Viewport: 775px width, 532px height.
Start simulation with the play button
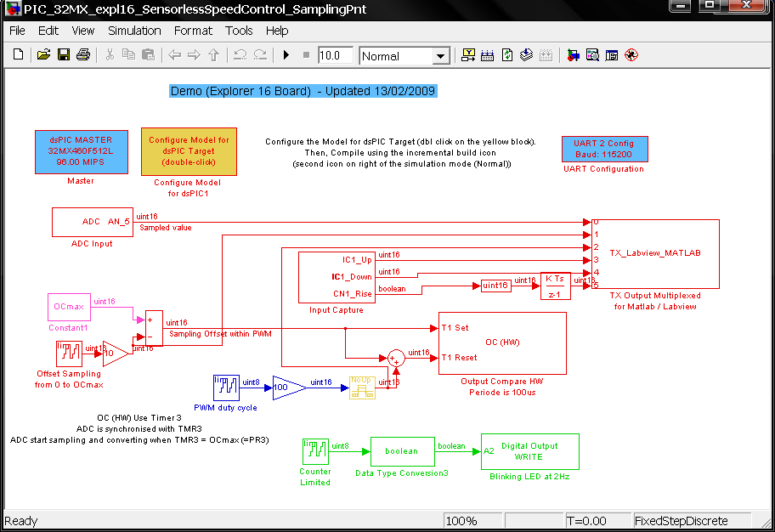[286, 55]
